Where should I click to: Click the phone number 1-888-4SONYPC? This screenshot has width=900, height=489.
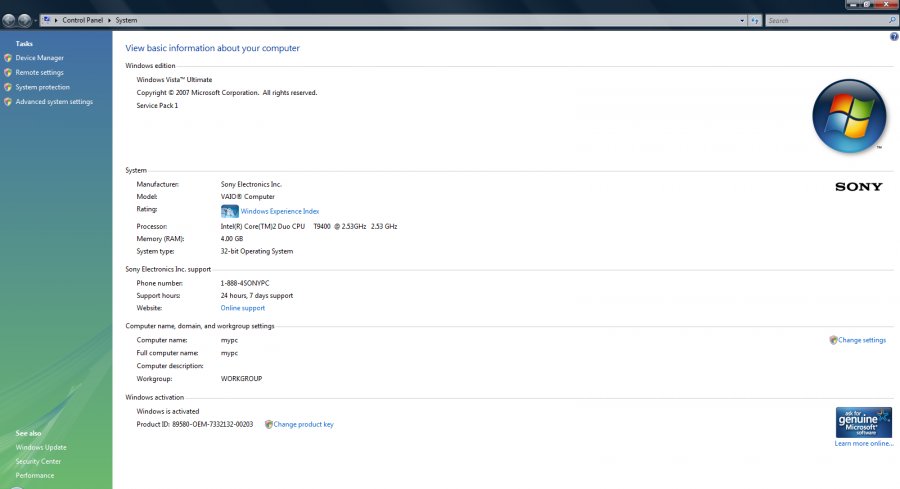point(245,284)
